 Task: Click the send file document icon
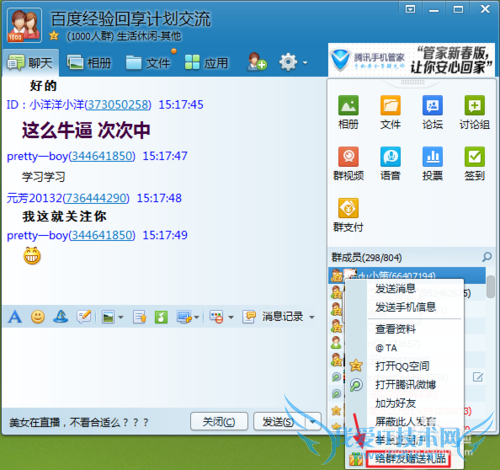tap(139, 317)
